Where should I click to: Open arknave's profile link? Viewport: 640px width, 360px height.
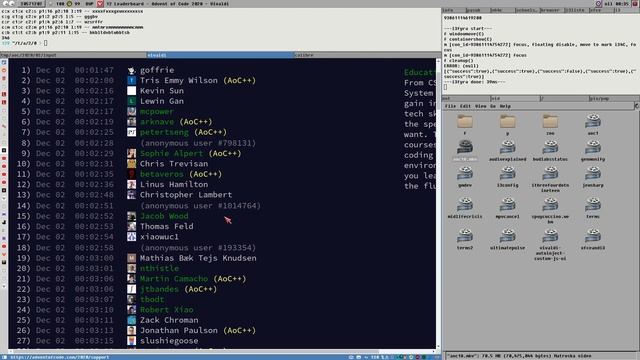[157, 122]
